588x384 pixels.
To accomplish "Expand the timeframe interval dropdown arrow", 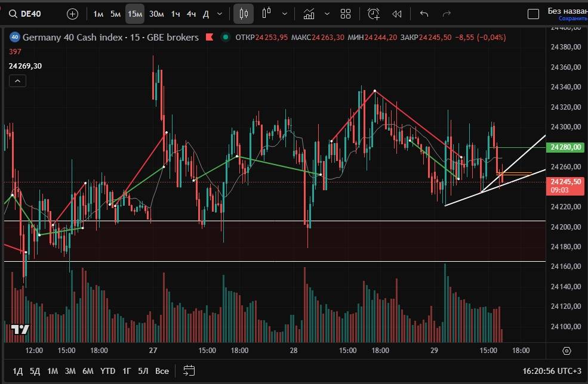I will pyautogui.click(x=220, y=14).
